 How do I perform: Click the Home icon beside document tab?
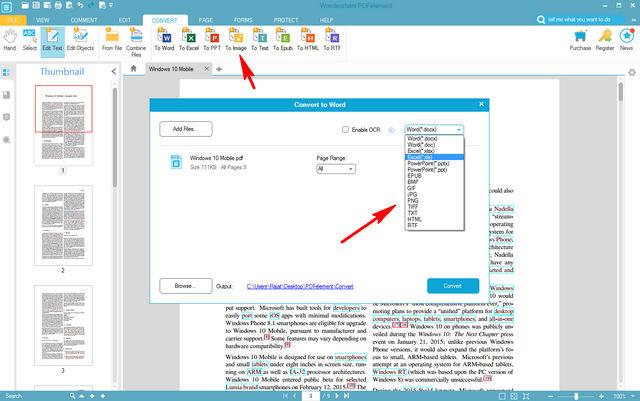[x=133, y=69]
